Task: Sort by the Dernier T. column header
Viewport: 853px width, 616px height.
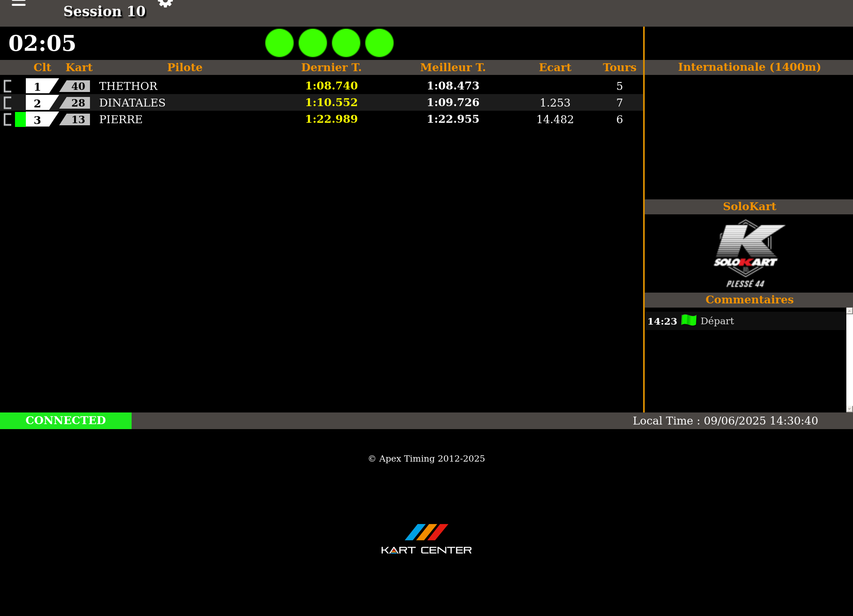Action: (x=331, y=67)
